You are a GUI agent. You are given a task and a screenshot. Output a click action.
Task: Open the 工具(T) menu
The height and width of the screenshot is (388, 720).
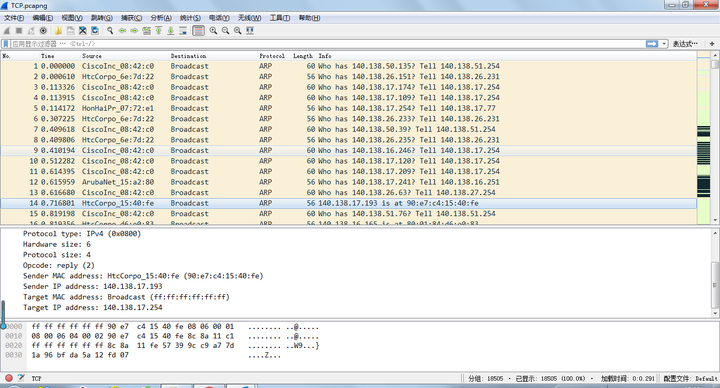point(280,18)
